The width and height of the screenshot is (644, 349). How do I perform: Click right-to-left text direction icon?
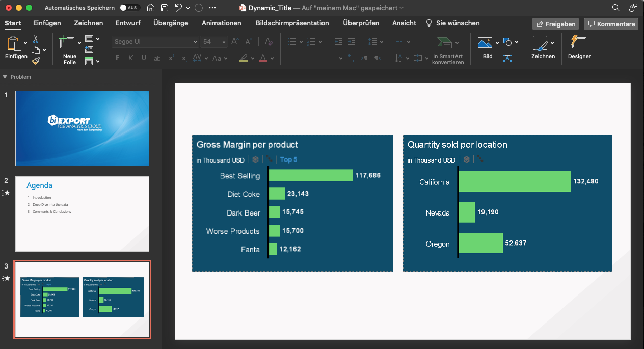click(378, 58)
